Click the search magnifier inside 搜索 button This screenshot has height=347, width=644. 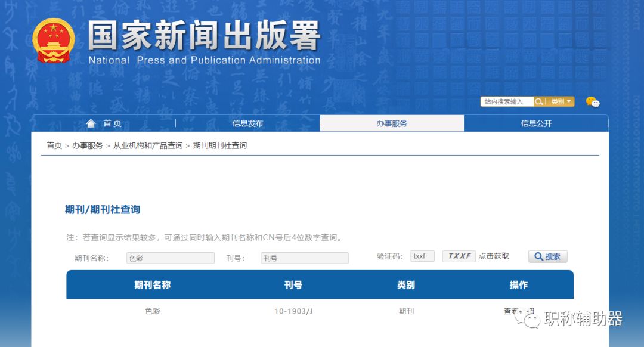537,256
